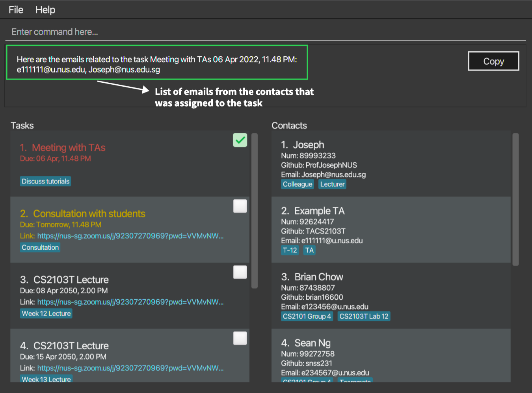Select contact name 'Brian Chow'

[x=319, y=277]
